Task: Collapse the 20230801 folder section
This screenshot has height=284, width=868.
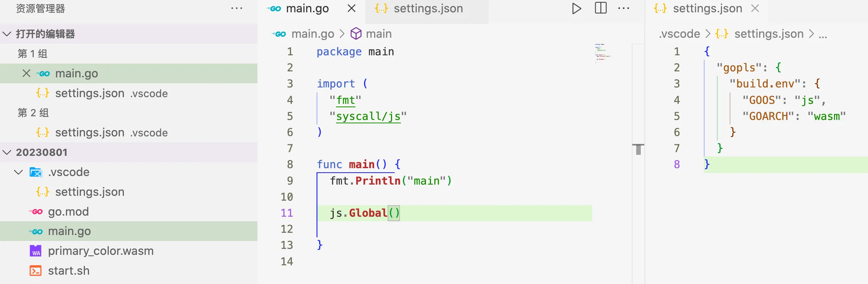Action: 7,152
